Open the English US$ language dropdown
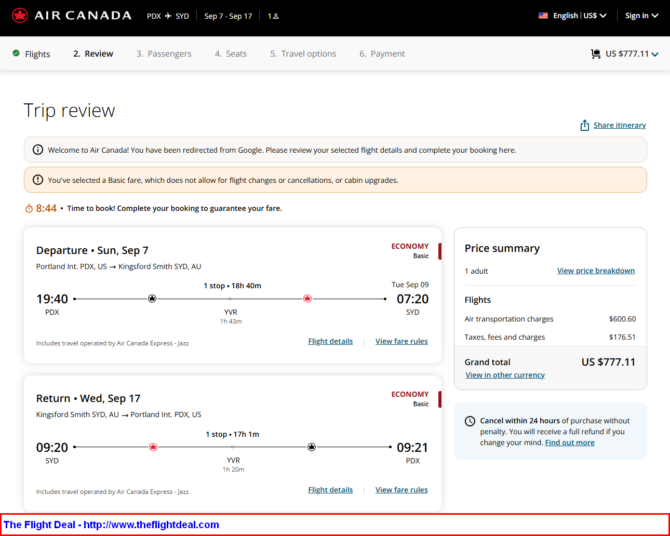Screen dimensions: 670x536 [579, 16]
